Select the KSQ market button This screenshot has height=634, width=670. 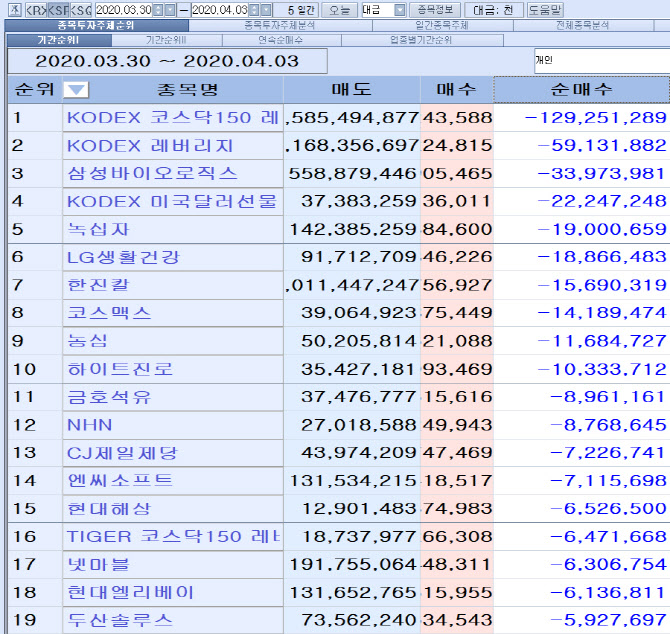(80, 9)
